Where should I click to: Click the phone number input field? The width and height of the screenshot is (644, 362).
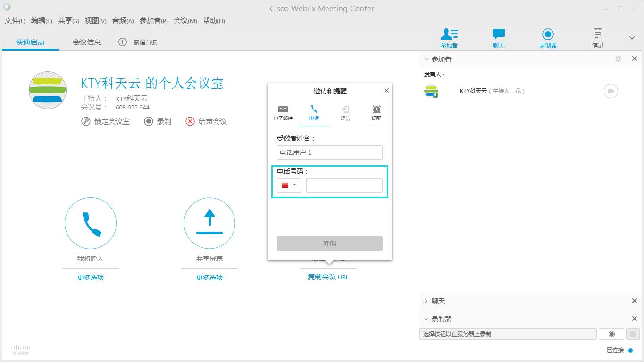pos(344,185)
